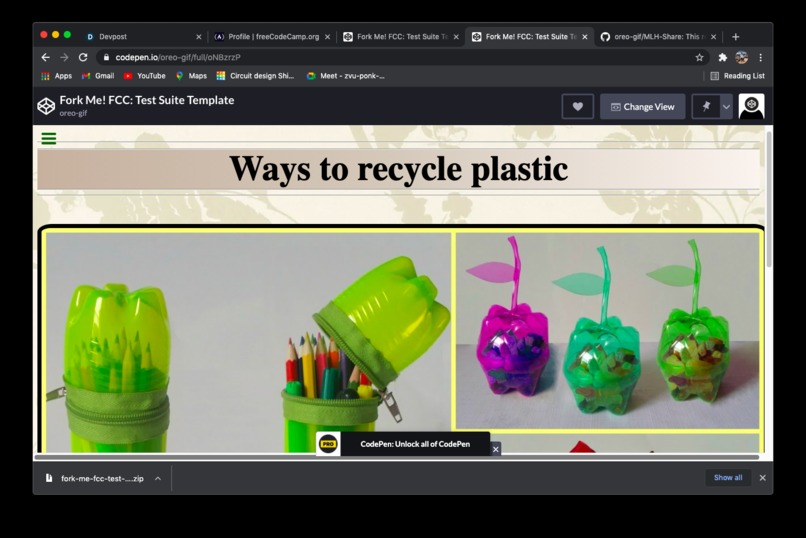Pin this pen with the pin icon
806x538 pixels.
click(706, 106)
